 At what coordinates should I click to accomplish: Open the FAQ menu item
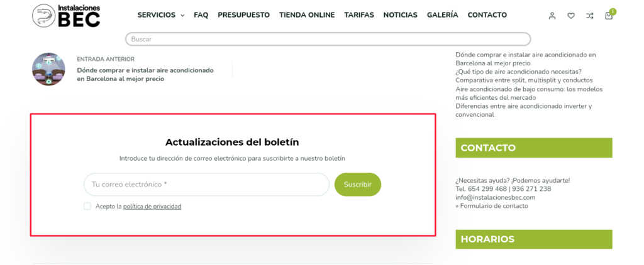tap(201, 15)
